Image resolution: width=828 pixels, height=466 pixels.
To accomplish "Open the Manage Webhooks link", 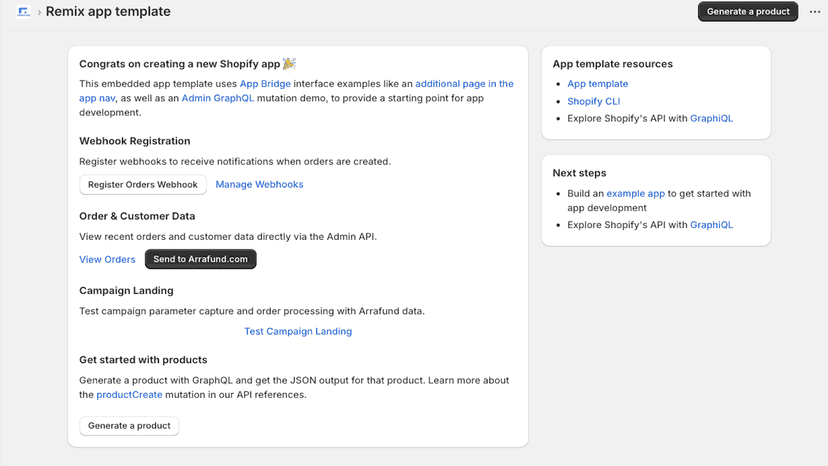I will (x=259, y=184).
